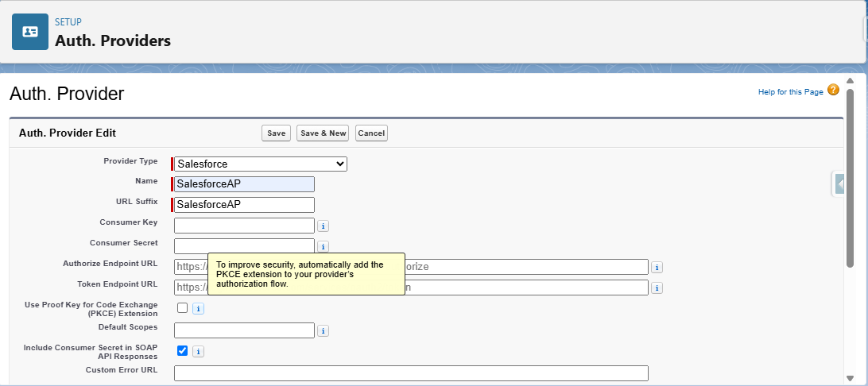Viewport: 868px width, 386px height.
Task: Click the page scrollbar up arrow
Action: (851, 81)
